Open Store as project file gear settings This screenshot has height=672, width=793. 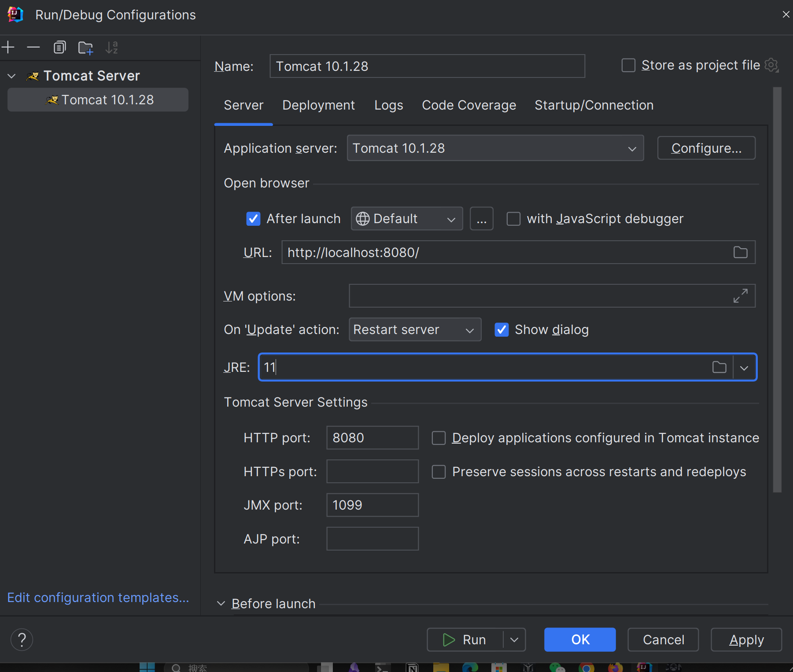point(771,65)
